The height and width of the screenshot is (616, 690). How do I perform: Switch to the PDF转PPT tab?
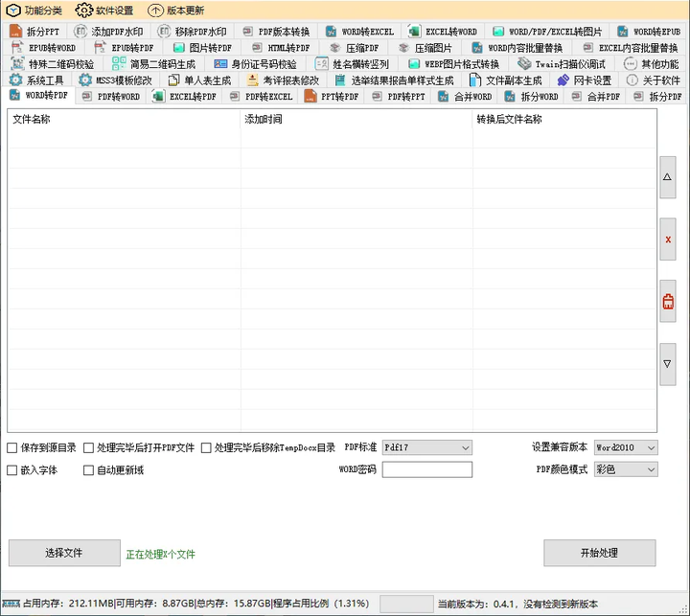point(399,97)
